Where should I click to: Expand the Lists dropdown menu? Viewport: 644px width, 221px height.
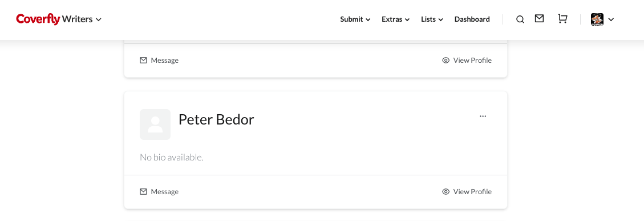click(x=432, y=19)
